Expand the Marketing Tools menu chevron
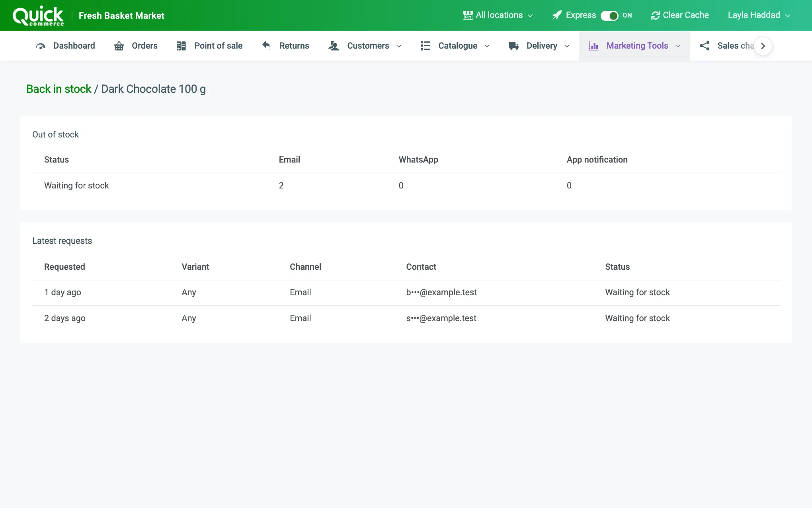Screen dimensions: 812x508 (x=678, y=46)
